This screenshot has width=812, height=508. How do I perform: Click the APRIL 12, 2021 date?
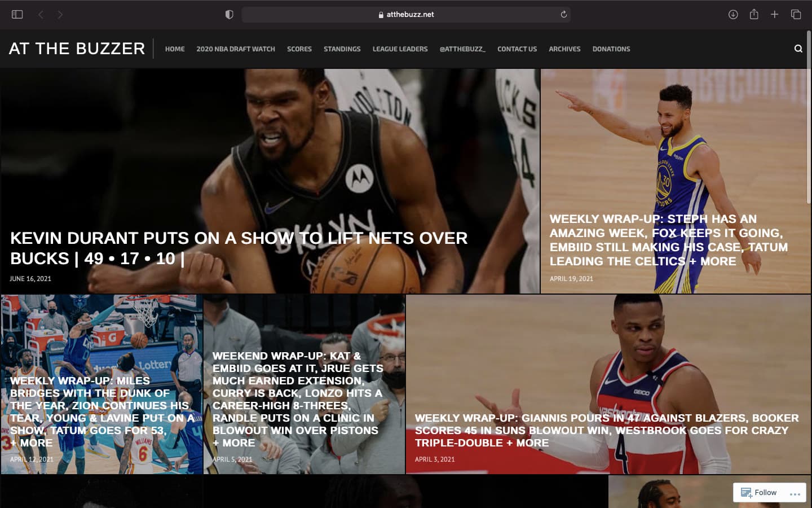[32, 459]
